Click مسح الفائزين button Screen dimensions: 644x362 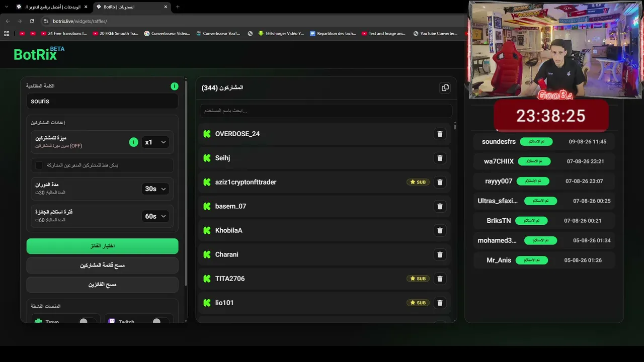pyautogui.click(x=103, y=285)
